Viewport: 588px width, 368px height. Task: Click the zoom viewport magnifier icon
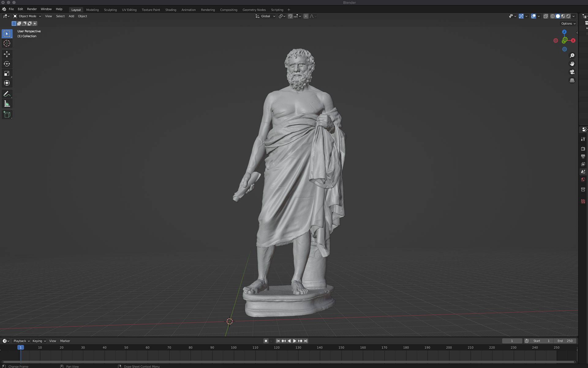pos(572,55)
